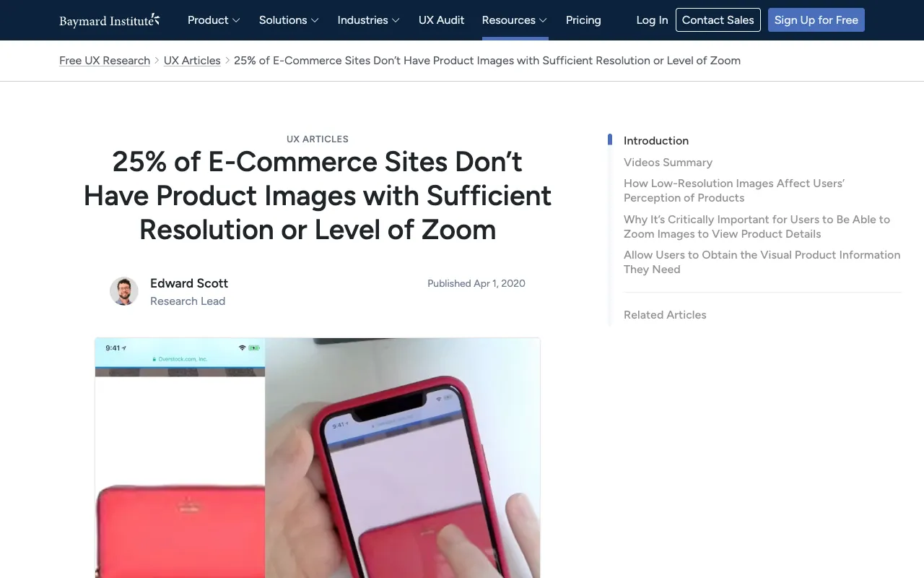Click Edward Scott's author avatar
Image resolution: width=924 pixels, height=578 pixels.
(x=124, y=291)
